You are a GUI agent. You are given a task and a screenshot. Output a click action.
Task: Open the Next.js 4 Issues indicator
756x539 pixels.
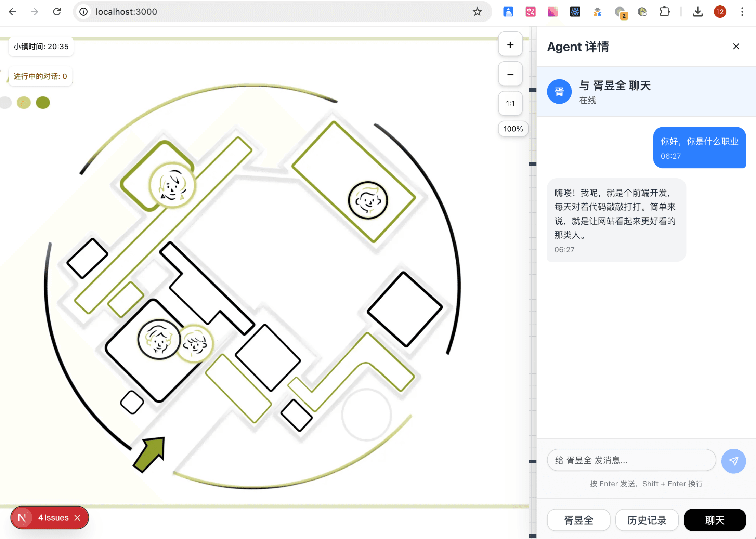(49, 518)
